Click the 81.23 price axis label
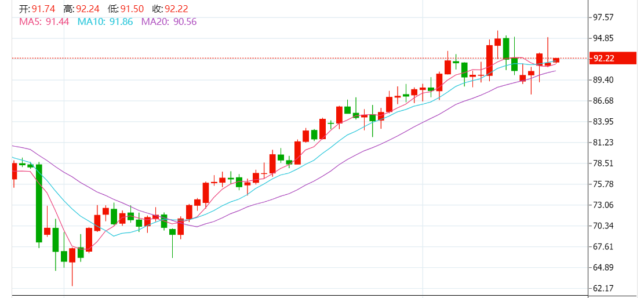 pyautogui.click(x=602, y=143)
